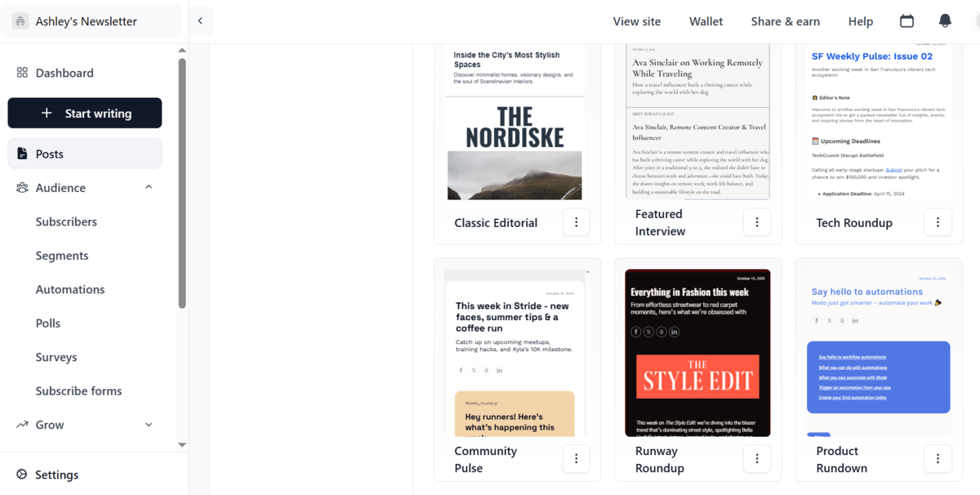Screen dimensions: 980x495
Task: Open three-dot menu for Featured Interview
Action: (757, 222)
